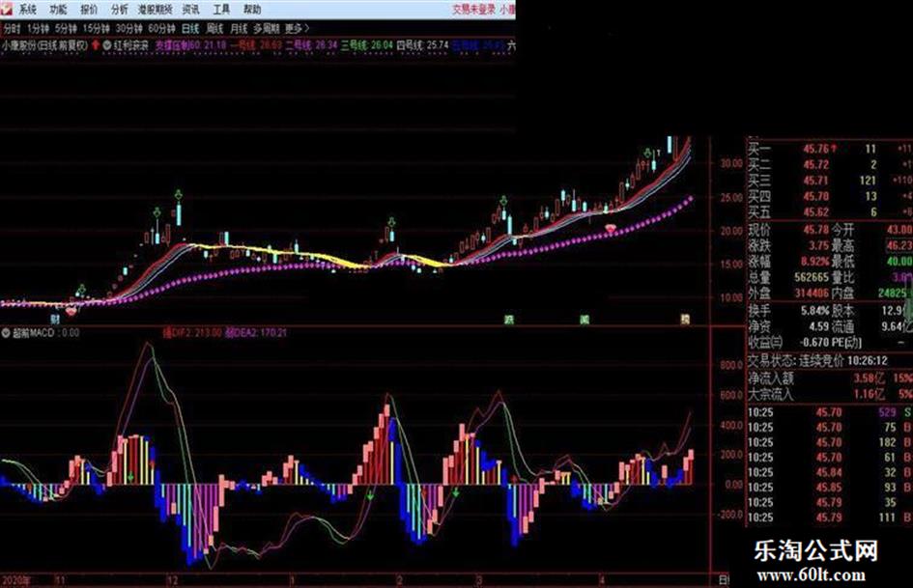Image resolution: width=913 pixels, height=588 pixels.
Task: Open the 资讯 menu
Action: click(190, 10)
